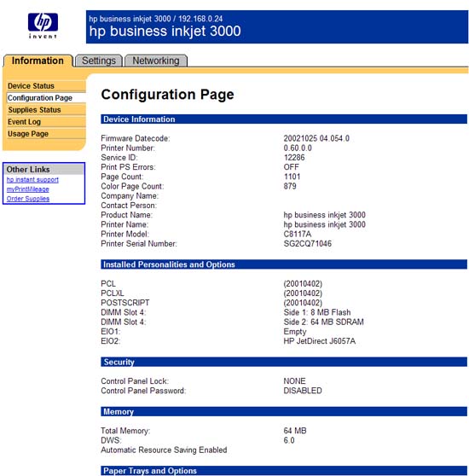Click the EIO2 label
Image resolution: width=469 pixels, height=476 pixels.
pos(110,341)
